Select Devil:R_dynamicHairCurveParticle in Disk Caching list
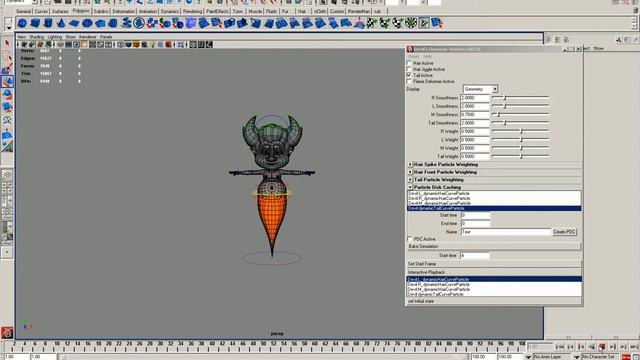Viewport: 640px width, 360px height. pyautogui.click(x=494, y=198)
